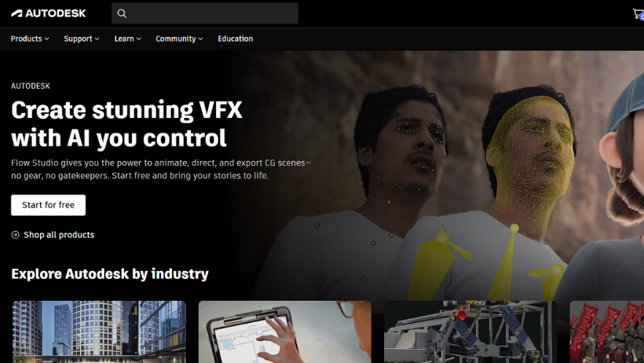Open the Products menu label

[26, 38]
